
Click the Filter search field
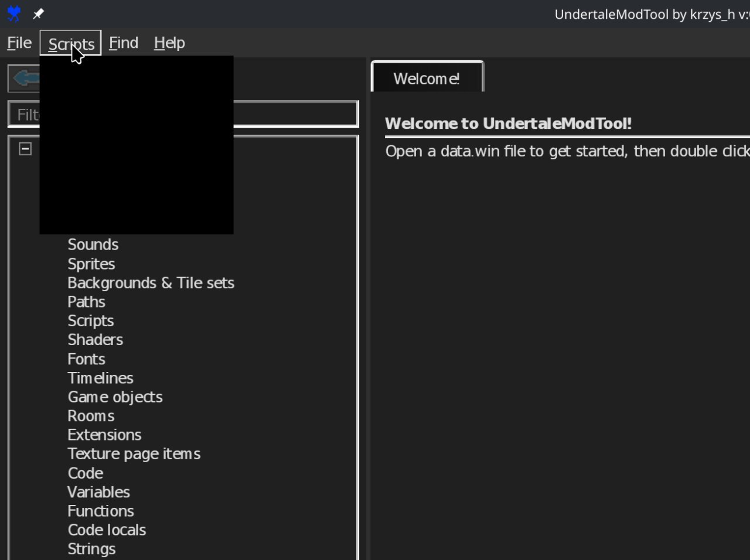183,114
